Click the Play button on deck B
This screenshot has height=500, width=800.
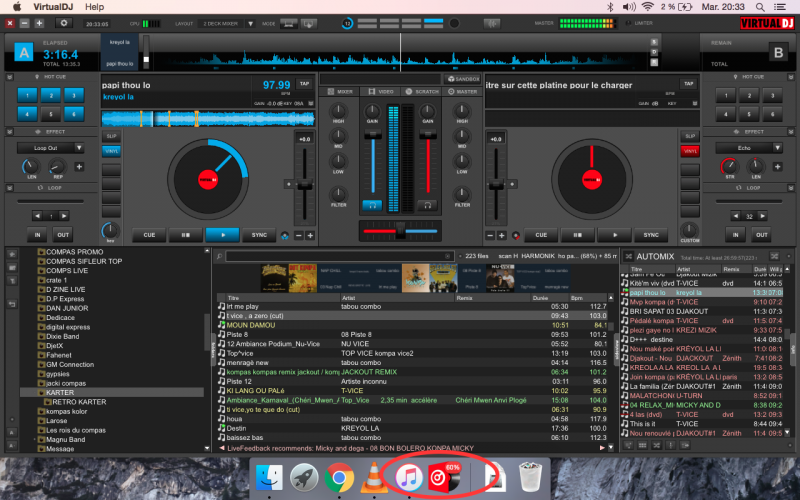tap(614, 235)
